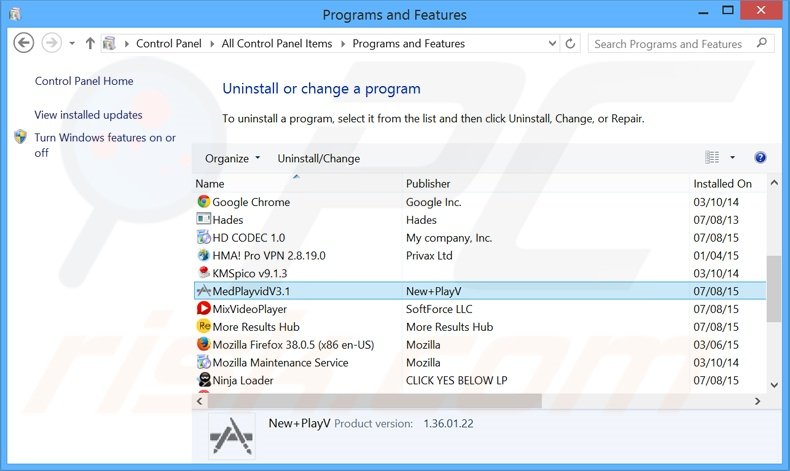Viewport: 790px width, 471px height.
Task: Select the Mozilla Maintenance Service icon
Action: tap(204, 362)
